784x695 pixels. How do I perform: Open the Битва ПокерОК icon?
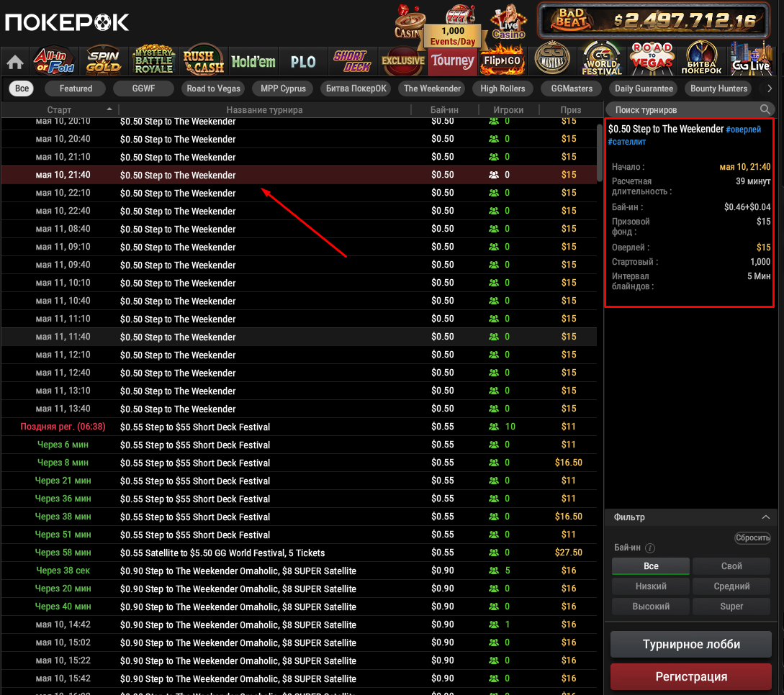point(701,59)
